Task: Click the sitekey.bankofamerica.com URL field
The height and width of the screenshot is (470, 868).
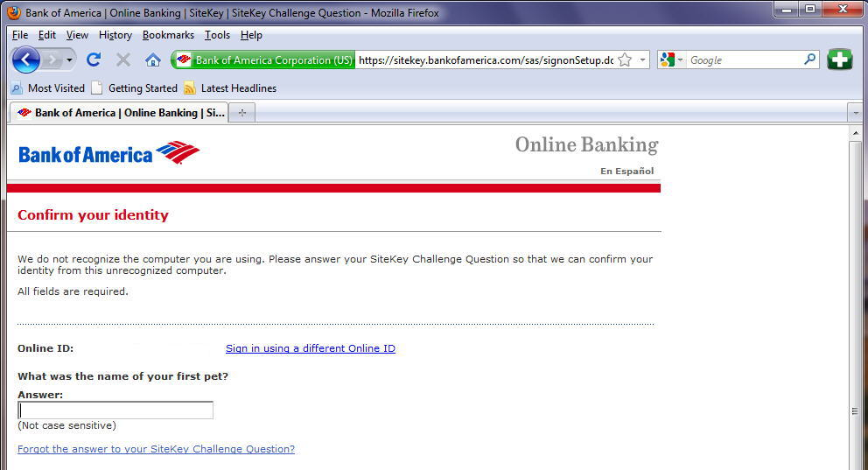Action: [x=486, y=60]
